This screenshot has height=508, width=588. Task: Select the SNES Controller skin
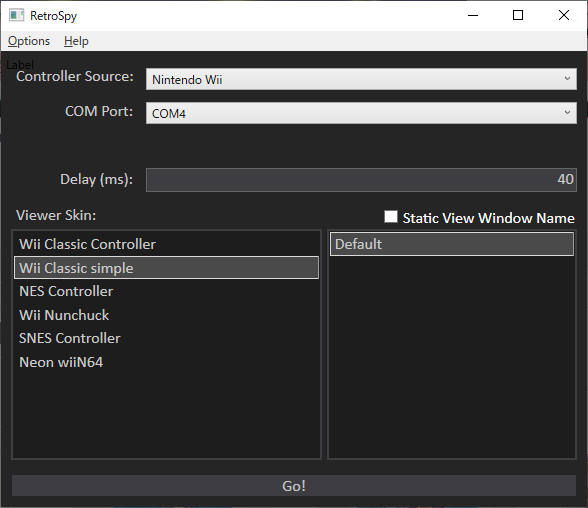[166, 338]
